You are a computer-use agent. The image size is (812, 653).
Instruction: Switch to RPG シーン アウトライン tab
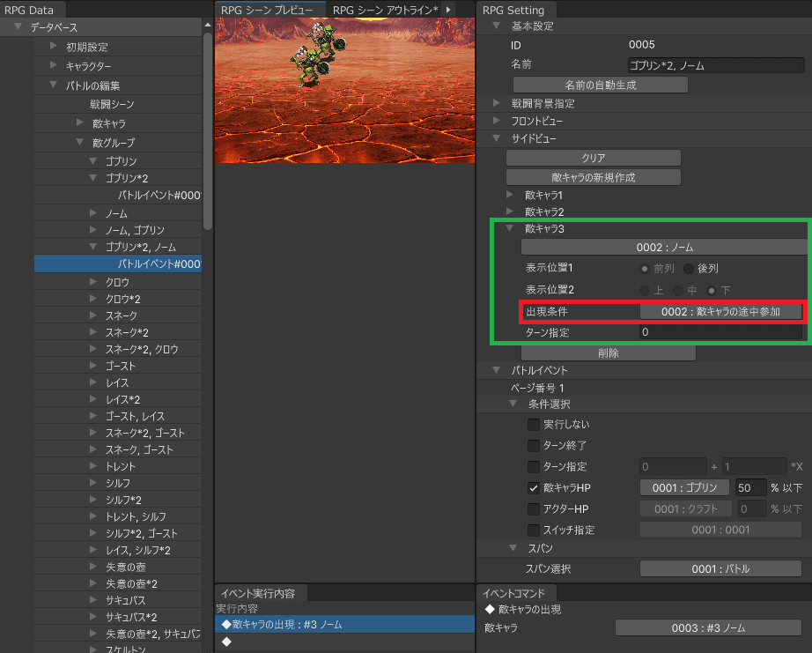pyautogui.click(x=384, y=9)
